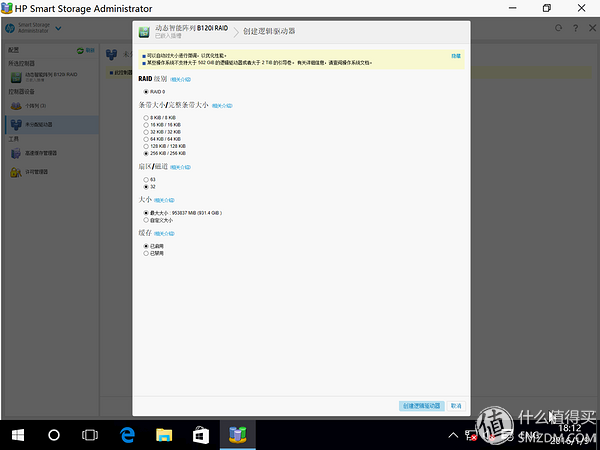This screenshot has height=450, width=600.
Task: Open the Windows Start menu
Action: click(x=18, y=435)
